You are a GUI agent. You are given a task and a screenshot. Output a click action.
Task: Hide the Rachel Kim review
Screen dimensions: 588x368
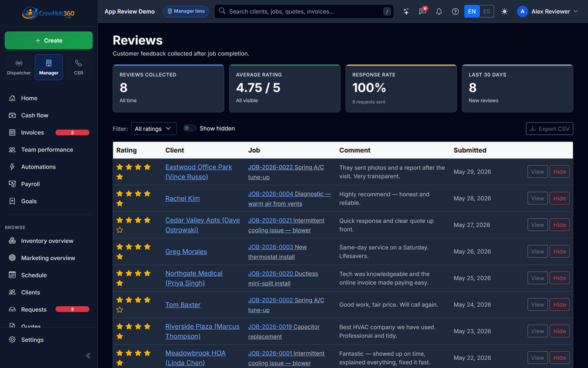pyautogui.click(x=560, y=198)
